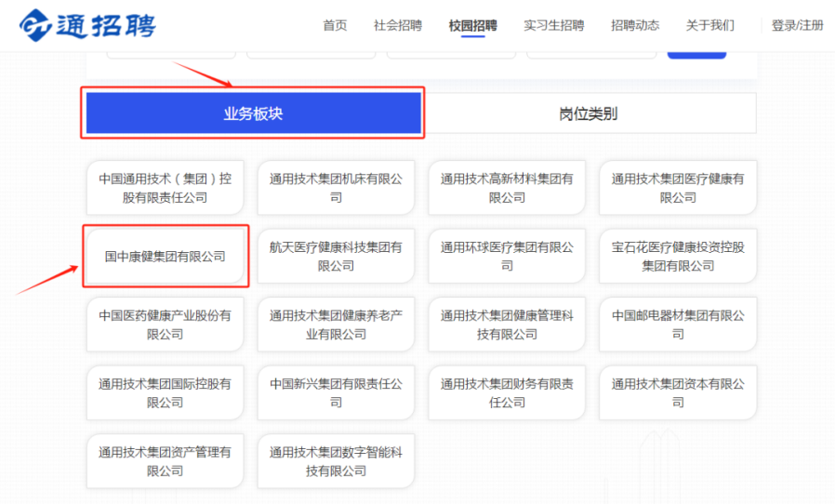
Task: Choose 宝石花医疗健康投资控股集团有限公司
Action: coord(678,257)
